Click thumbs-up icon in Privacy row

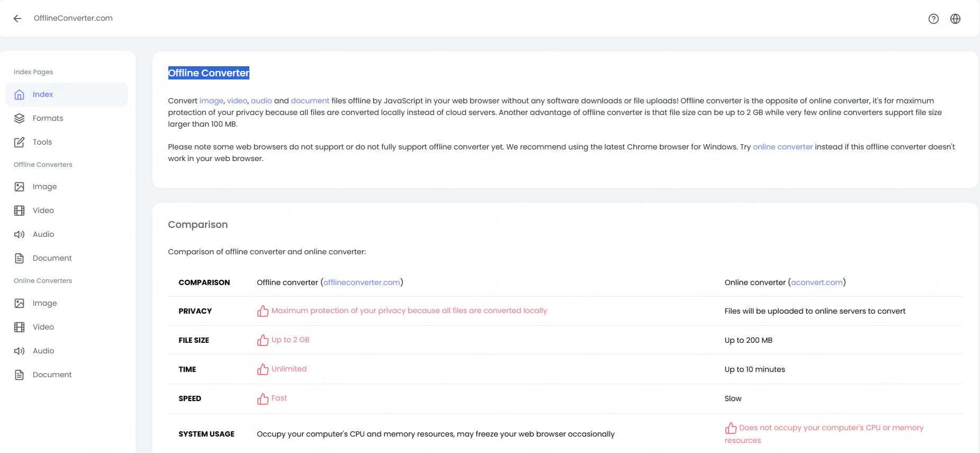point(263,311)
